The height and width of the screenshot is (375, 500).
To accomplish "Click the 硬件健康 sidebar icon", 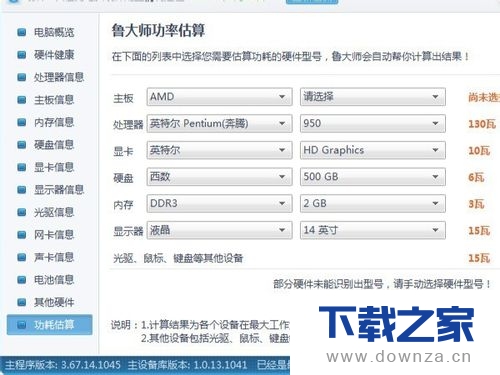I will pyautogui.click(x=22, y=55).
